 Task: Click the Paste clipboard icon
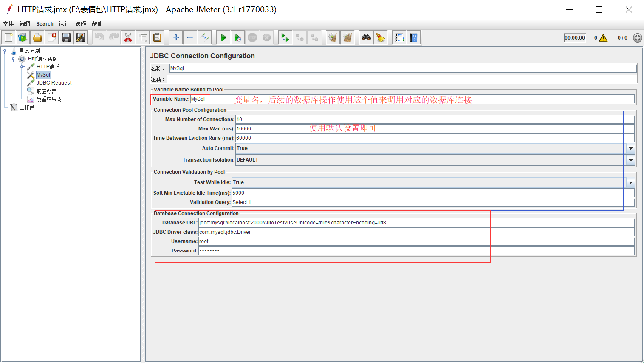pyautogui.click(x=157, y=37)
